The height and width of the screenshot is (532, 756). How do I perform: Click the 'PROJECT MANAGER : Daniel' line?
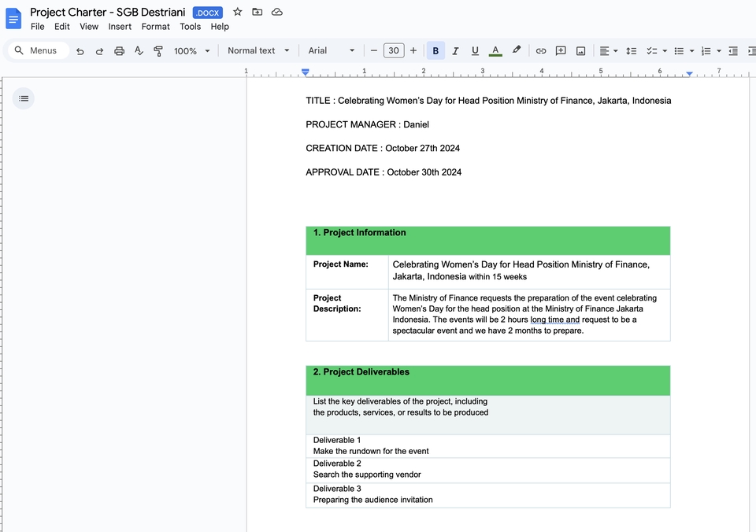click(368, 124)
